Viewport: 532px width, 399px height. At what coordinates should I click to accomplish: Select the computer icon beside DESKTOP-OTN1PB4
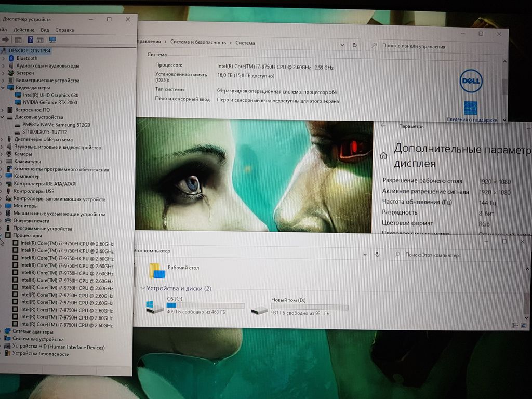[4, 51]
